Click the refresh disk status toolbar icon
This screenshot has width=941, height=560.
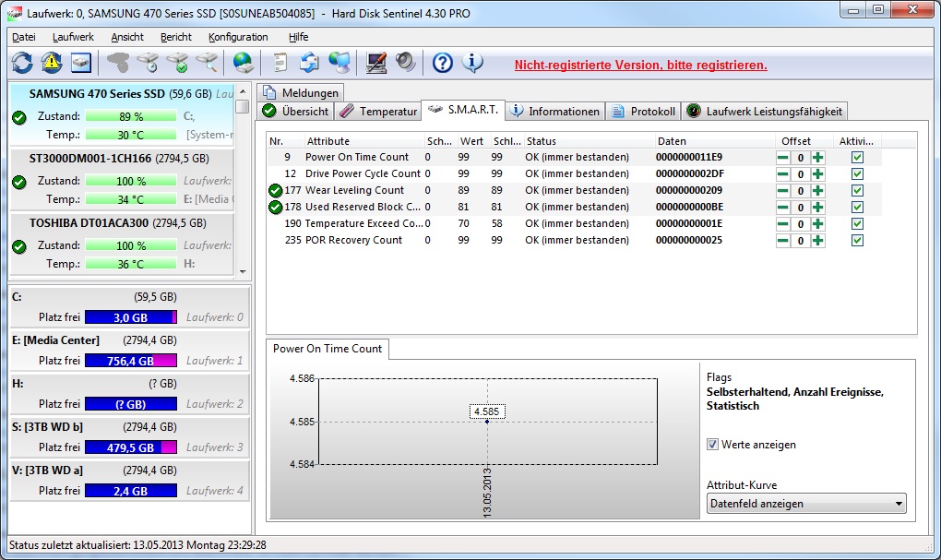tap(22, 63)
